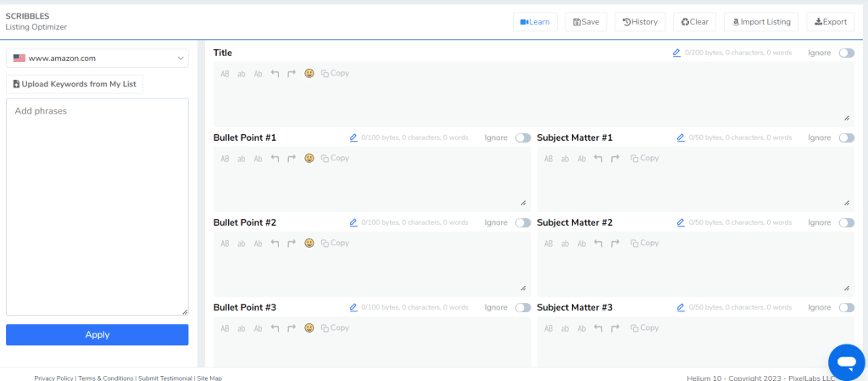The image size is (868, 381).
Task: Undo in the Title toolbar
Action: (275, 73)
